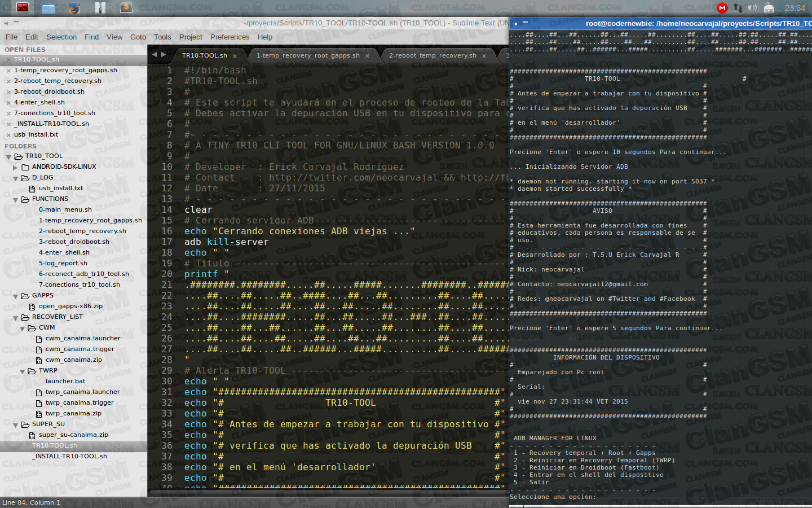The image size is (812, 508).
Task: Close 3-reboot_droidboot.sh in Open Files list
Action: [x=8, y=92]
